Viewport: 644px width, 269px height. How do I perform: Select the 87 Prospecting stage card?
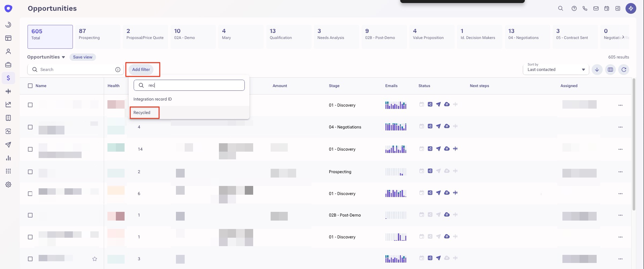(x=98, y=37)
